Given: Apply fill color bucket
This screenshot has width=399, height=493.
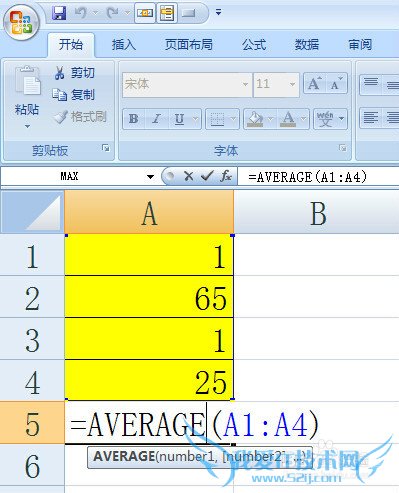Looking at the screenshot, I should pos(255,119).
